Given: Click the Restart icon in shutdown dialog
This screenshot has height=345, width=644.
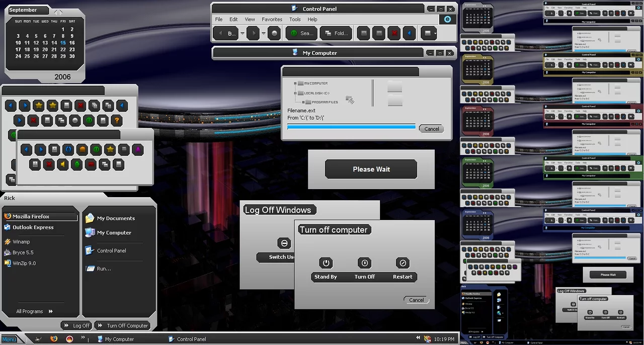Looking at the screenshot, I should click(x=402, y=263).
